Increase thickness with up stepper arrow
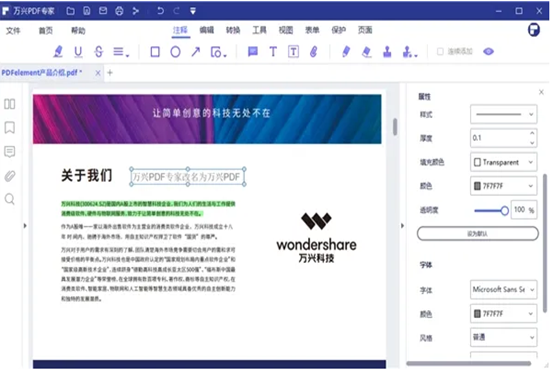Viewport: 553px width, 373px height. coord(532,133)
